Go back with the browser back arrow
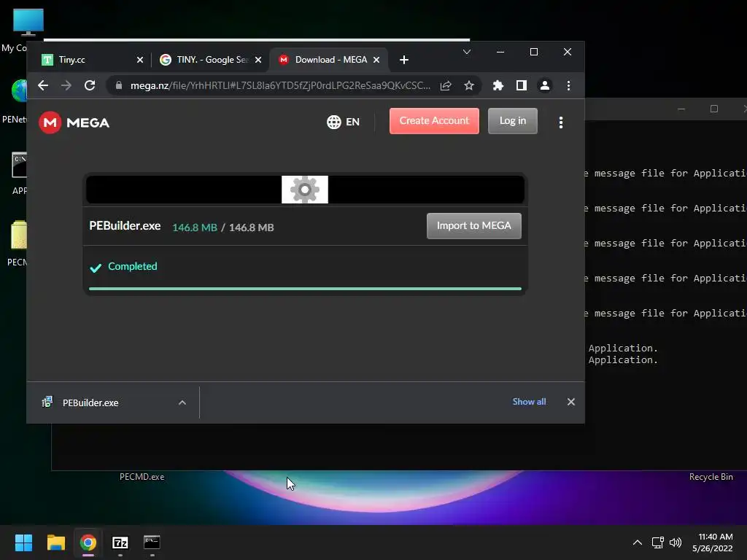The image size is (747, 560). [x=43, y=86]
